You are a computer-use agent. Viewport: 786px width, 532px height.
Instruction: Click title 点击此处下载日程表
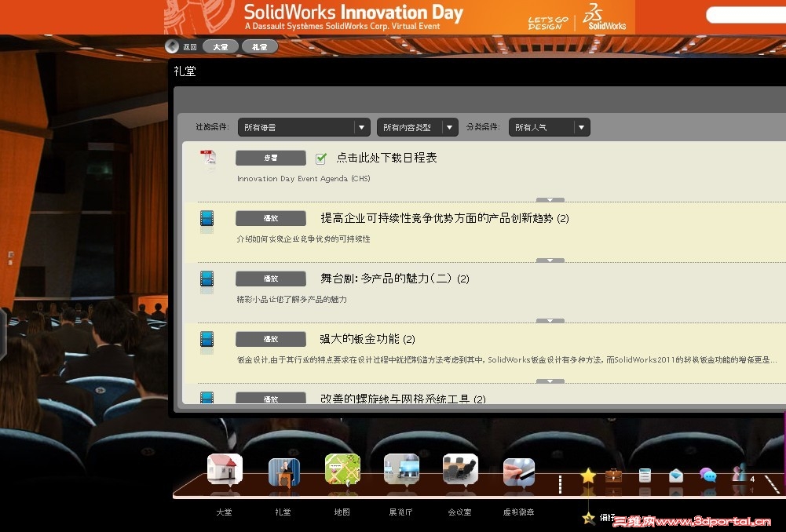pos(386,158)
